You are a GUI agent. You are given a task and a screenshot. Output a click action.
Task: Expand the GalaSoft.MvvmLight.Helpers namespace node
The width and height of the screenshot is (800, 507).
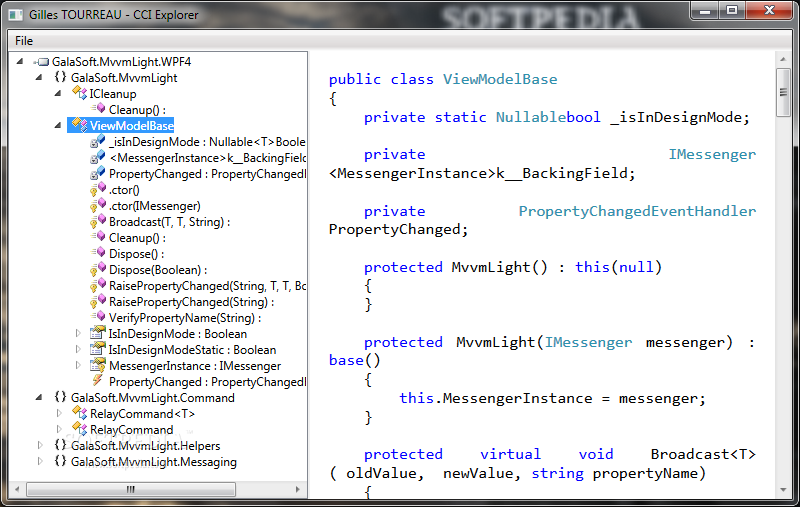pyautogui.click(x=40, y=445)
